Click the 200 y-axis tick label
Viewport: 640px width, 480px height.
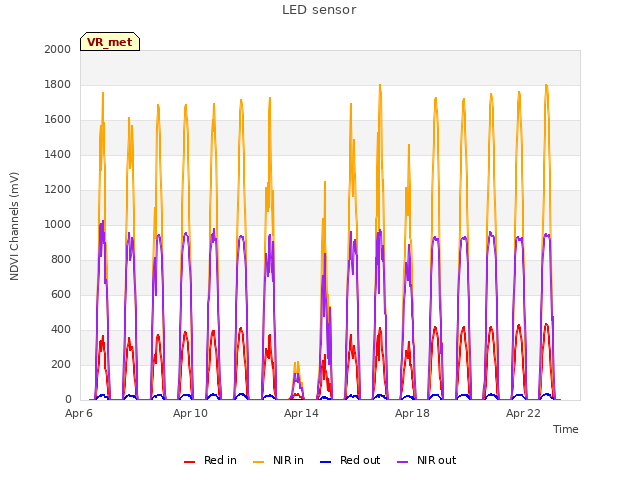(x=61, y=364)
